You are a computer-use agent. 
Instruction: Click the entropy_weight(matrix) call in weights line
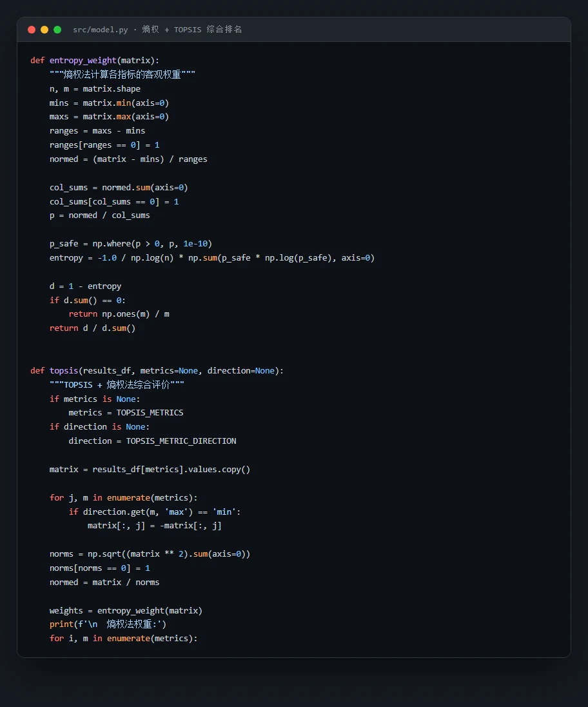click(x=150, y=610)
